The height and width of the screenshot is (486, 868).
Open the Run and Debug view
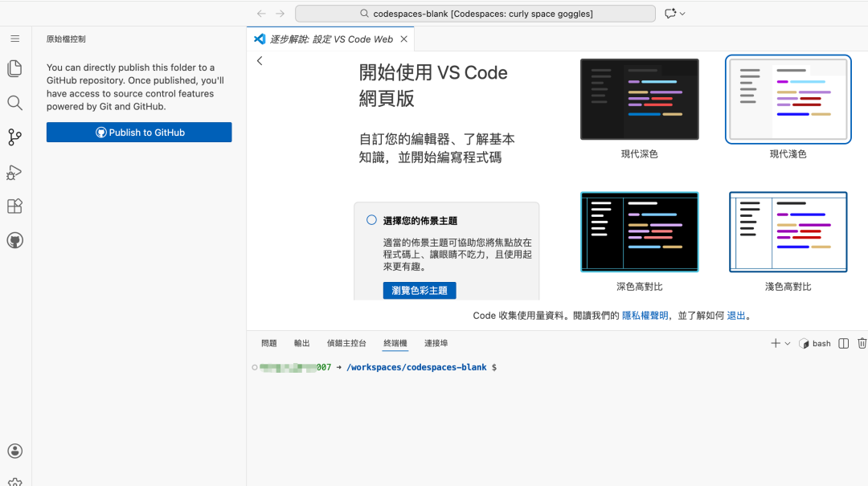(15, 172)
